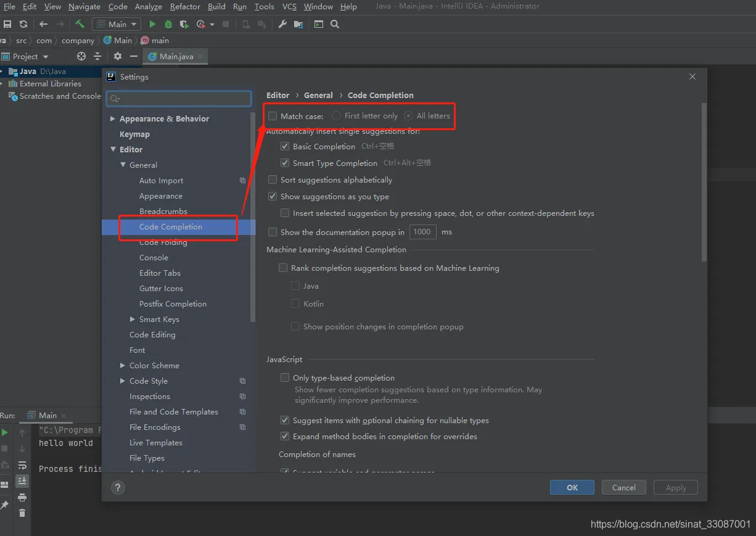This screenshot has width=756, height=536.
Task: Clear Run console with trash icon
Action: click(x=22, y=513)
